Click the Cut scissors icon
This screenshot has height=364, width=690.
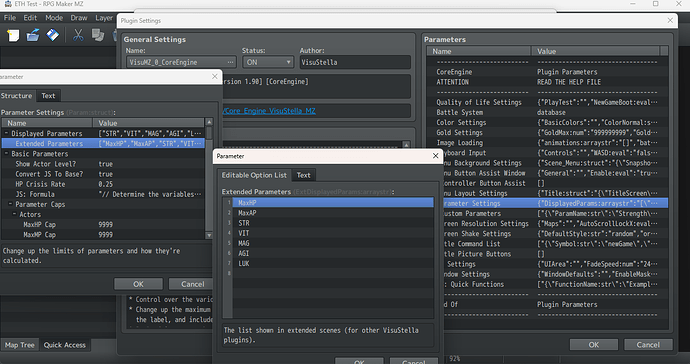(78, 35)
